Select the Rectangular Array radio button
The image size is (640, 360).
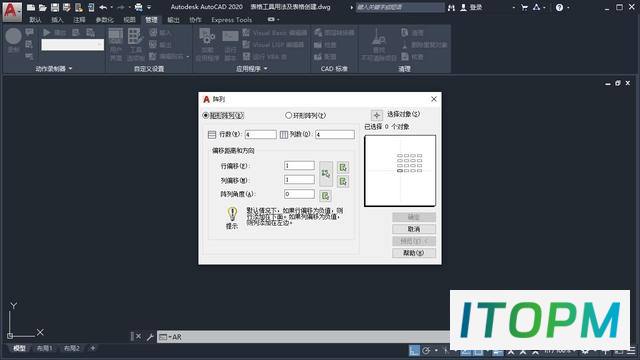(x=206, y=116)
